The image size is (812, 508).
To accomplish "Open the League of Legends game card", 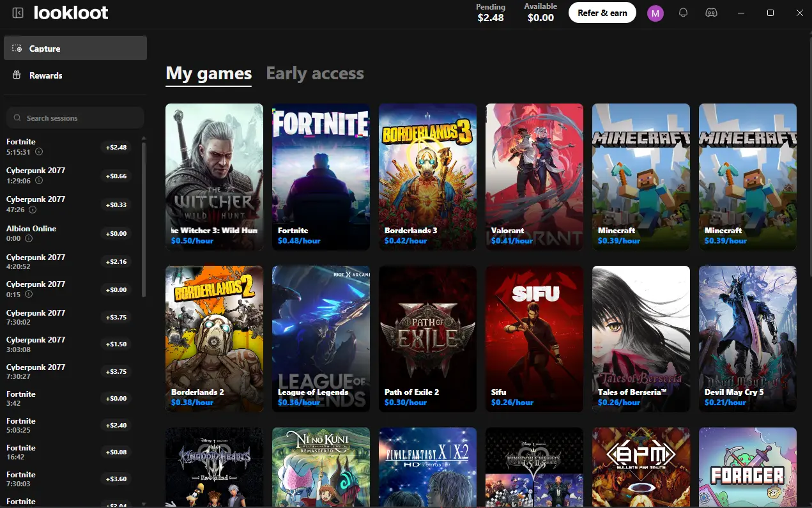I will 321,339.
